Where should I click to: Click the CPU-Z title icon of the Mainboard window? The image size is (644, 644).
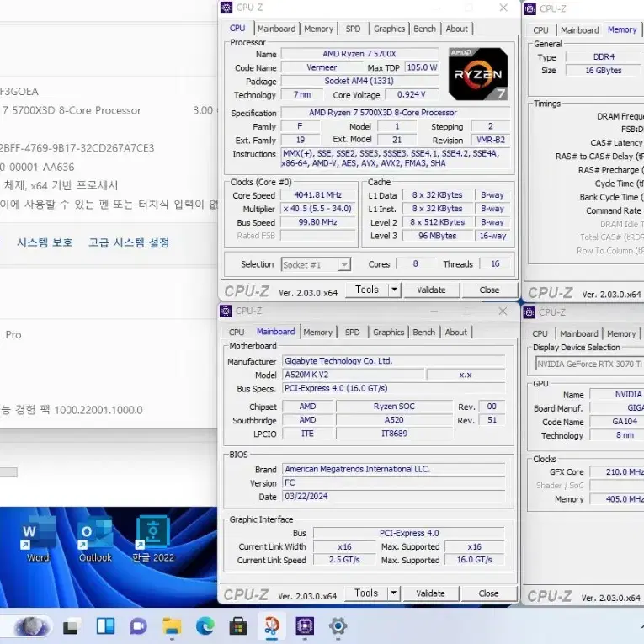pyautogui.click(x=226, y=311)
